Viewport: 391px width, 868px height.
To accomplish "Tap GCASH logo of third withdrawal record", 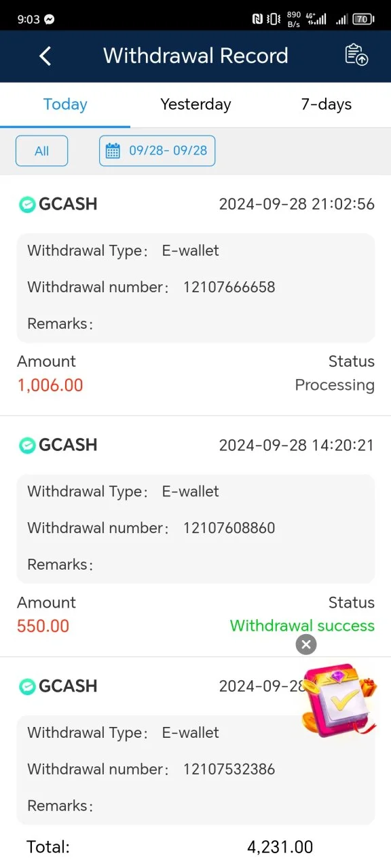I will tap(26, 686).
